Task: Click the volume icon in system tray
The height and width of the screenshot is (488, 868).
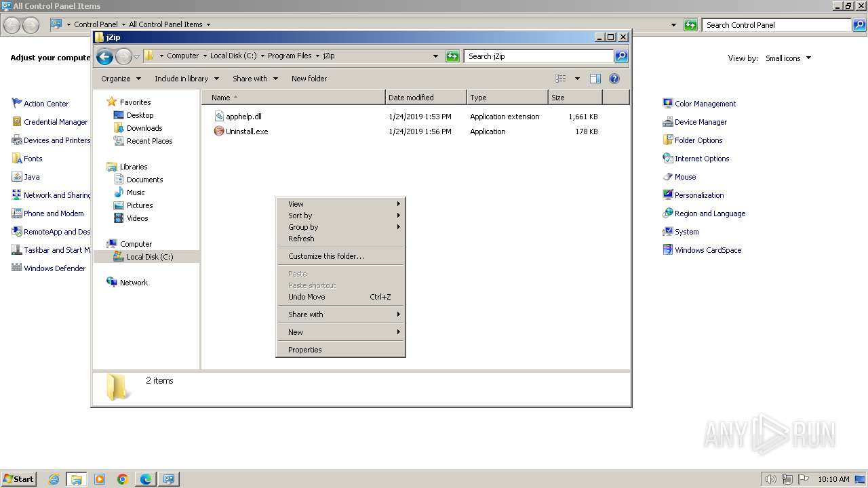Action: point(771,479)
